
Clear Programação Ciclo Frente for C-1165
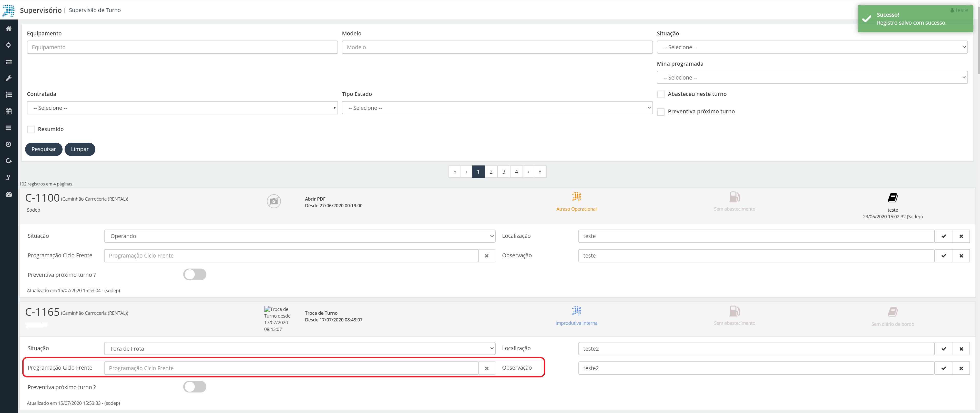click(x=487, y=368)
